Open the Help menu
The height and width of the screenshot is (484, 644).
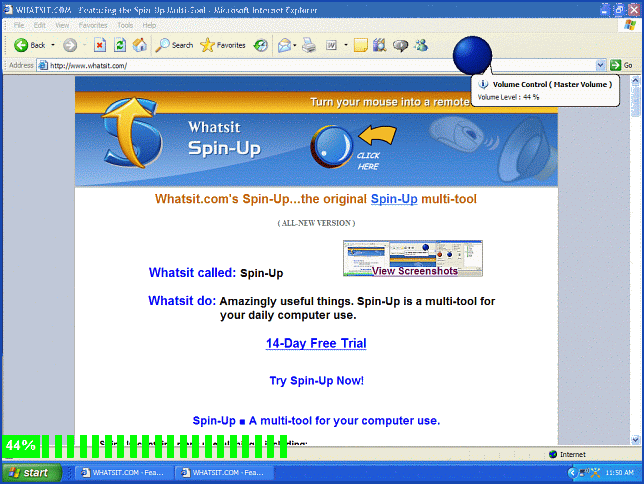click(x=150, y=25)
